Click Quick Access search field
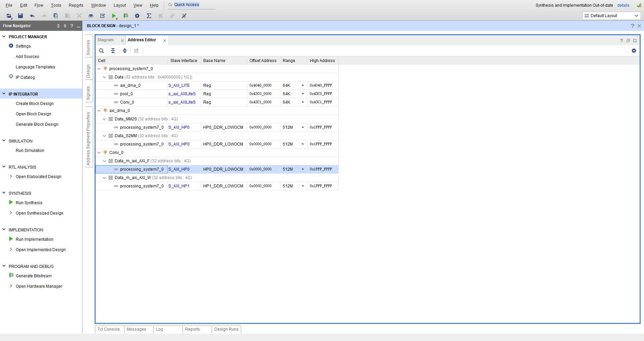Image resolution: width=644 pixels, height=341 pixels. 191,5
